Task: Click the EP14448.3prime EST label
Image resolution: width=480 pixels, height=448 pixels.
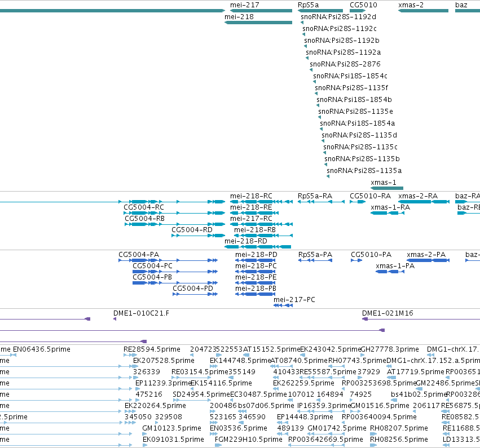Action: (x=305, y=417)
